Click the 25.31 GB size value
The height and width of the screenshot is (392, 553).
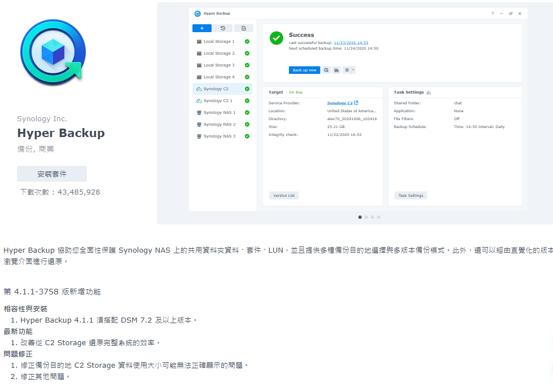coord(336,126)
